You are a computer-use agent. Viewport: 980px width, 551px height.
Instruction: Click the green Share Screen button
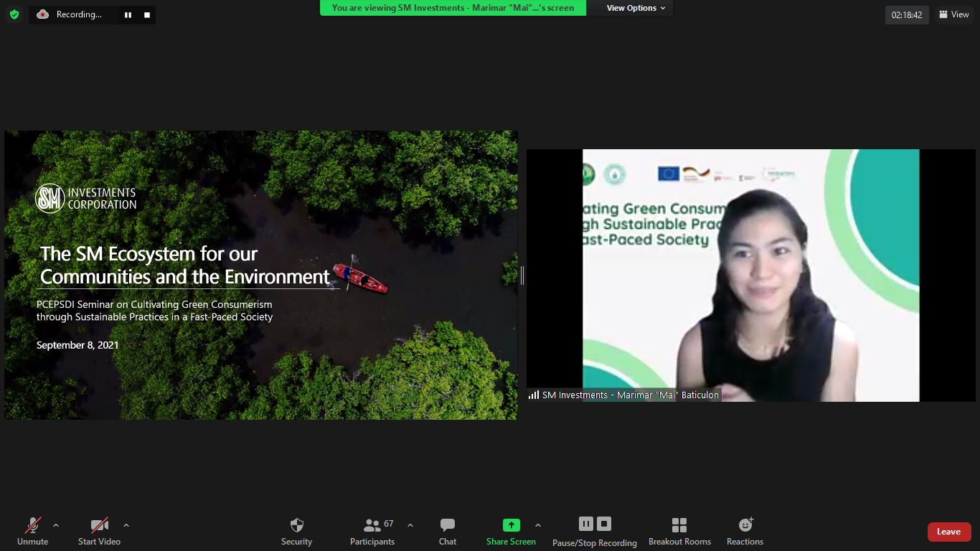(x=511, y=531)
